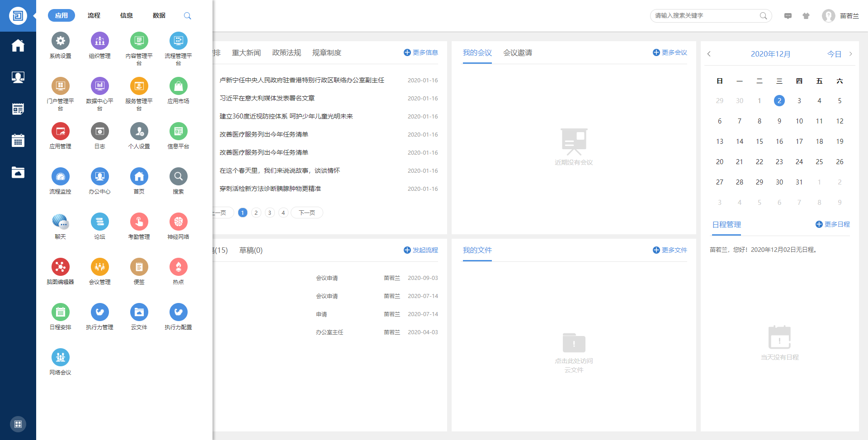Image resolution: width=868 pixels, height=440 pixels.
Task: Click magnifier icon in app panel tabs
Action: [x=188, y=16]
